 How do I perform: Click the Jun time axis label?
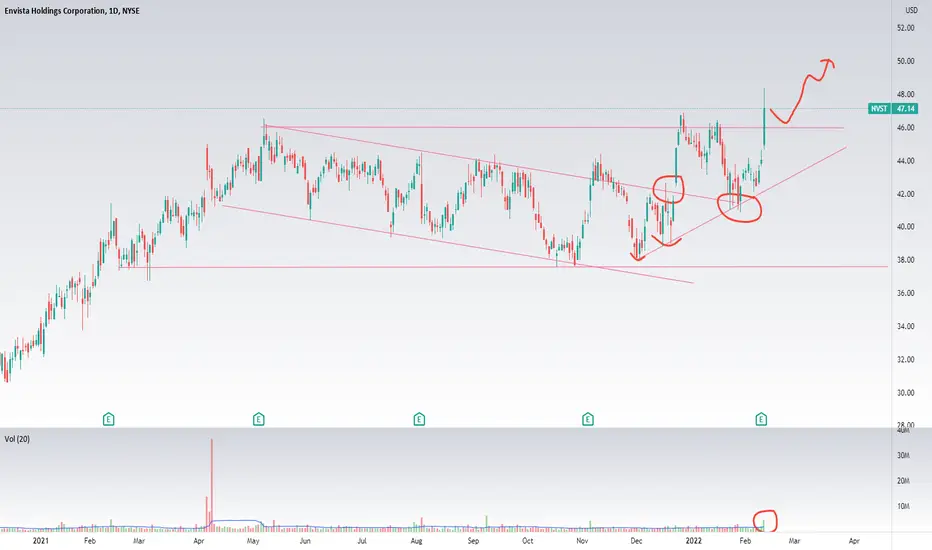point(305,541)
